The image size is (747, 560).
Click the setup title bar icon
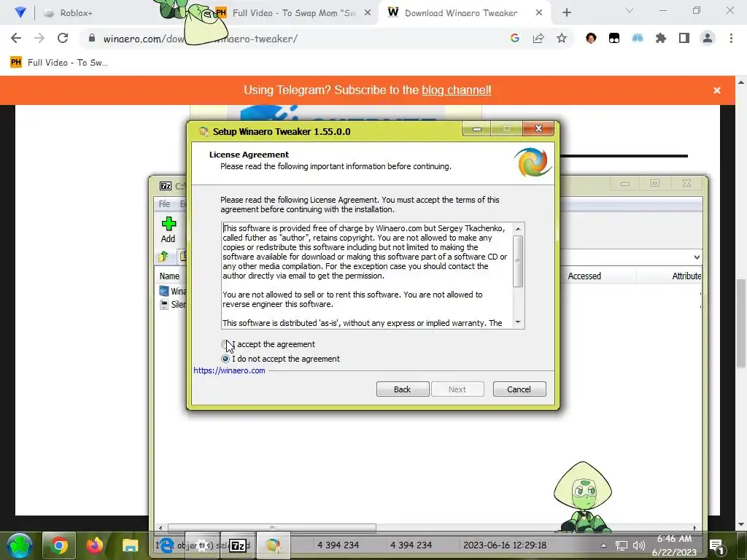[204, 131]
